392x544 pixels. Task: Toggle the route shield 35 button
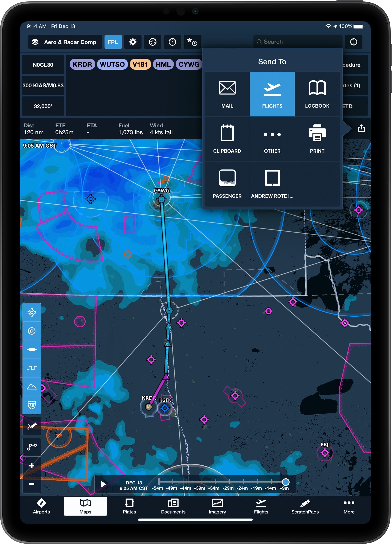[x=32, y=405]
